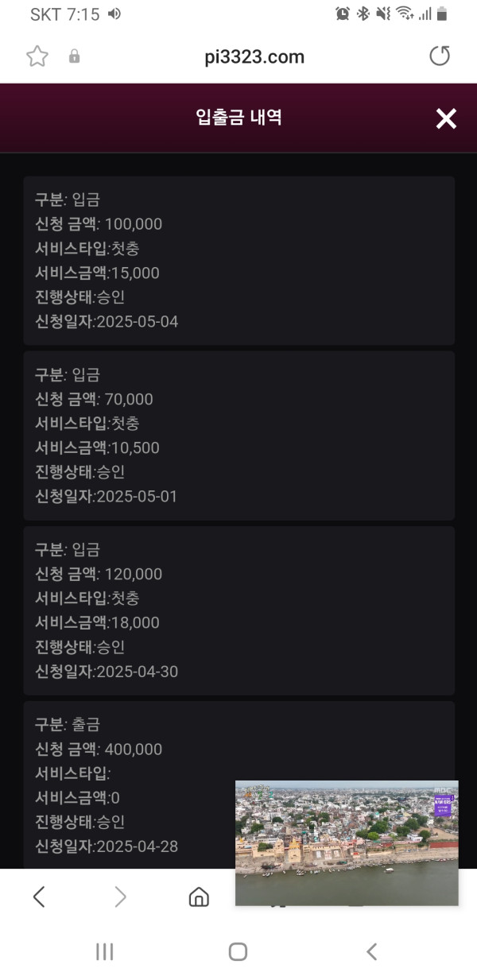Open Android recent apps button
This screenshot has width=477, height=980.
[x=104, y=951]
